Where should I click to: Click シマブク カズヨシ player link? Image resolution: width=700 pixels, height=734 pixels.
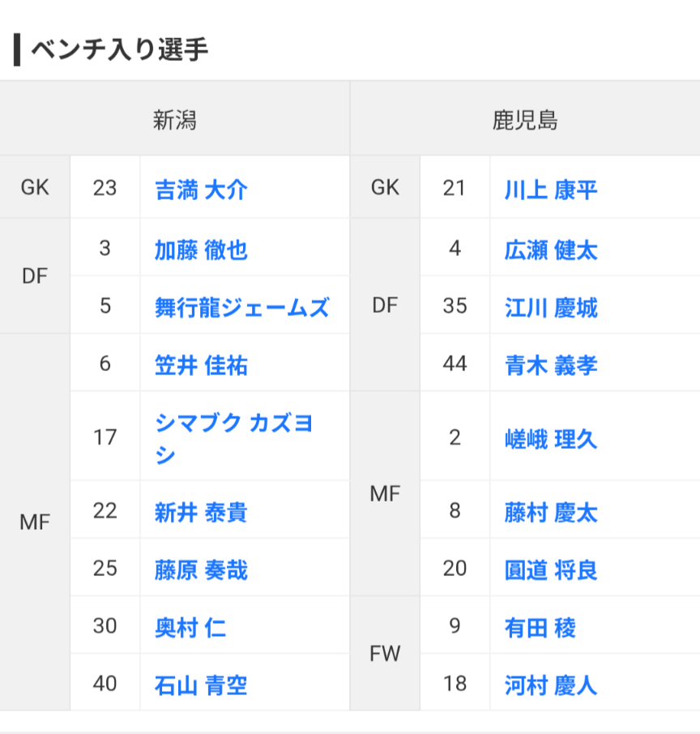[233, 438]
